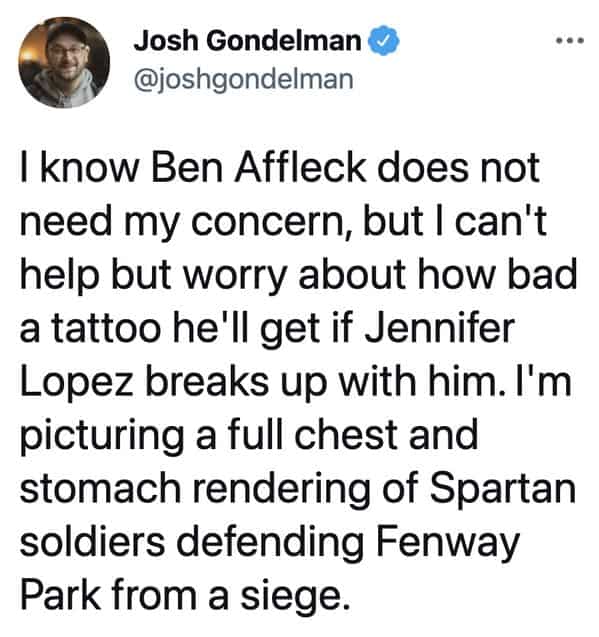Click the display name Josh Gondelman
Image resolution: width=599 pixels, height=637 pixels.
(247, 41)
